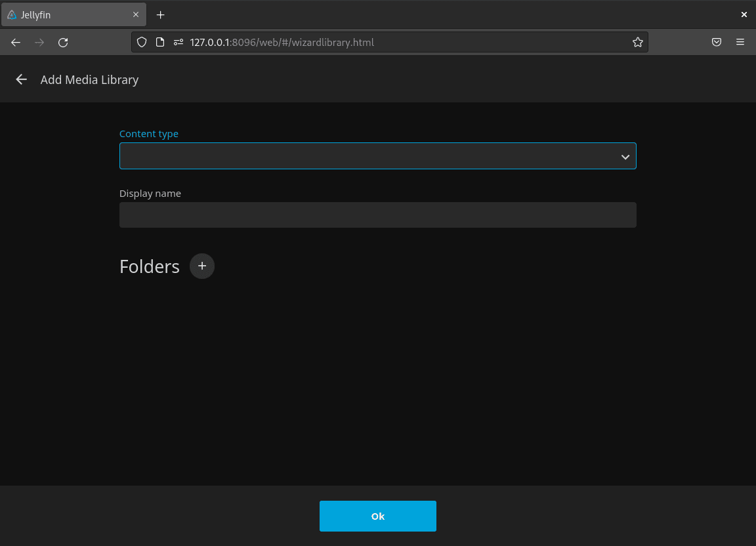756x546 pixels.
Task: Click the shield tracking protection icon
Action: 141,42
